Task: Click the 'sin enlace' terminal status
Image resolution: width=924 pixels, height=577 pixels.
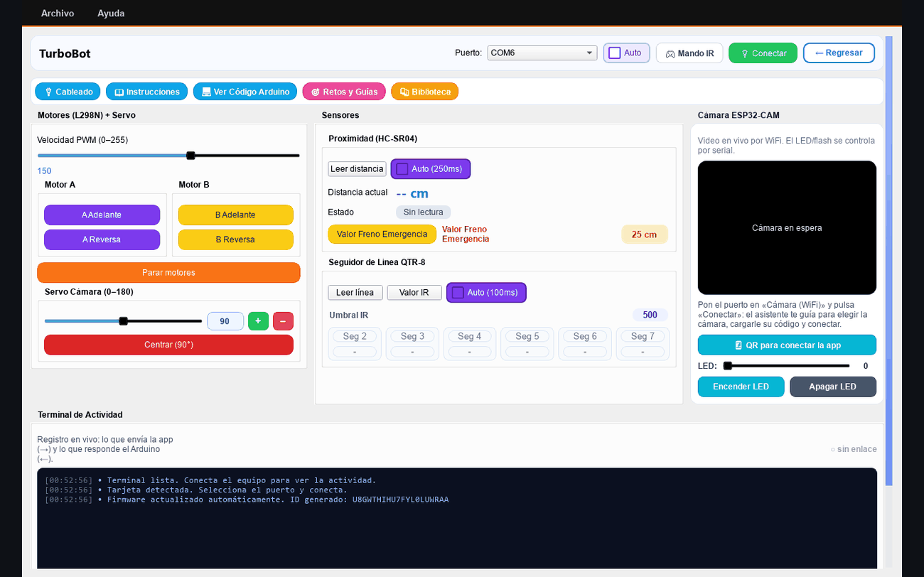Action: pos(854,449)
